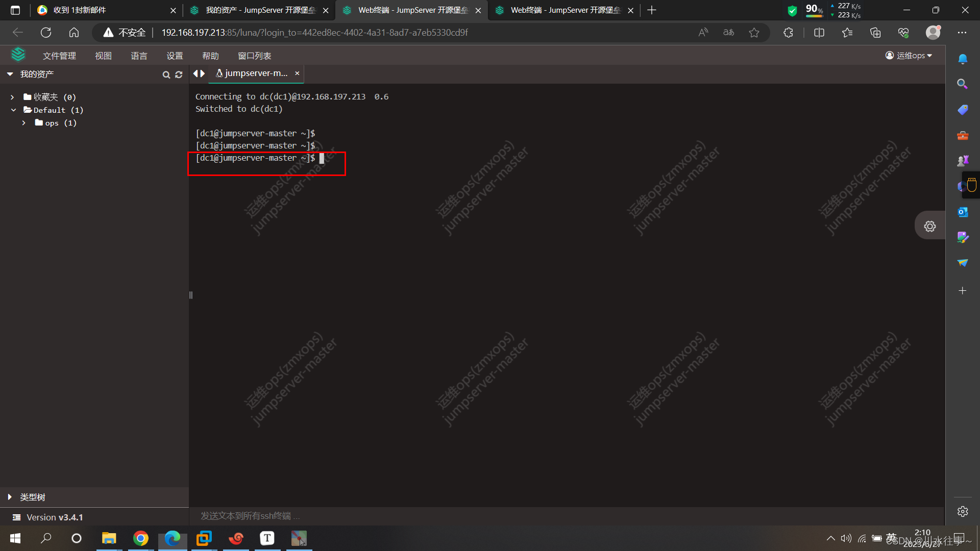This screenshot has width=980, height=551.
Task: Collapse the 我的资产 panel header
Action: click(10, 74)
